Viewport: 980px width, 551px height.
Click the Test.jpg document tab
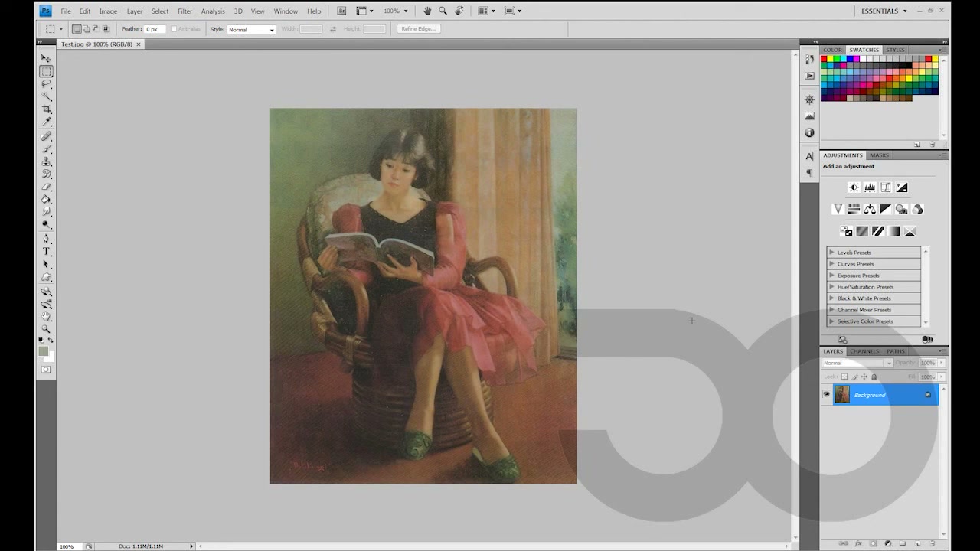pos(97,44)
